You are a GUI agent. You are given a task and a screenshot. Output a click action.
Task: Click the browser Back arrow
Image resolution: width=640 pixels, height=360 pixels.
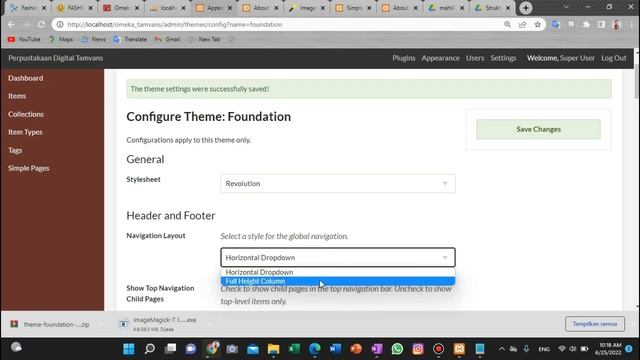pyautogui.click(x=11, y=24)
